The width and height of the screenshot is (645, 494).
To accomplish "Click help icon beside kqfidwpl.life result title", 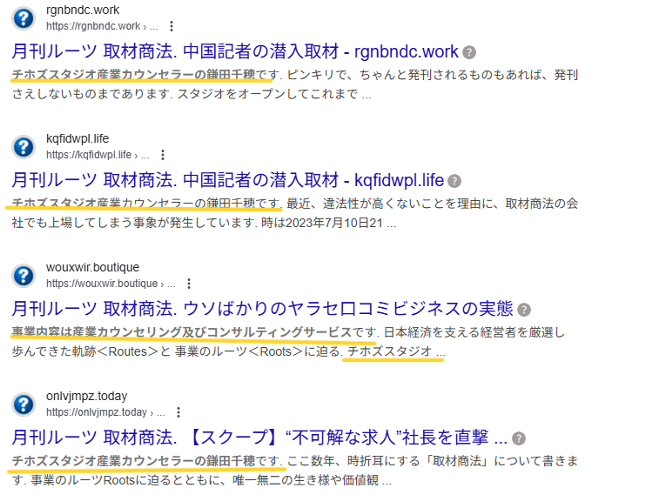I will pyautogui.click(x=454, y=181).
